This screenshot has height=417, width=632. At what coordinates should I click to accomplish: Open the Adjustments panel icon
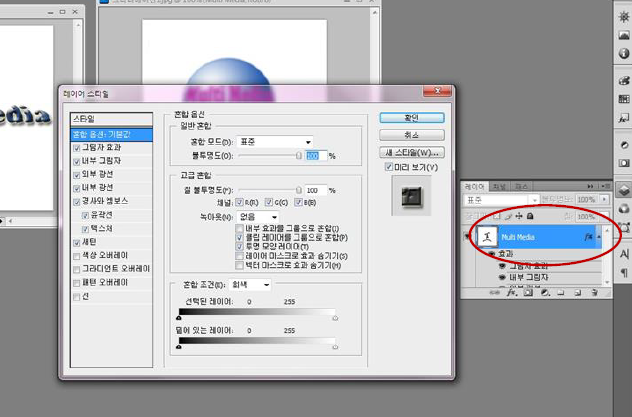(x=624, y=145)
